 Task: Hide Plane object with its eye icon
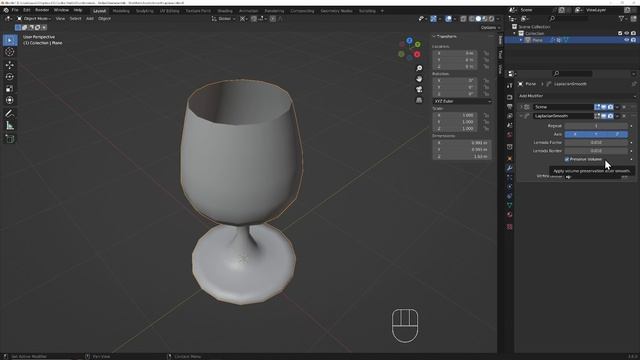627,40
